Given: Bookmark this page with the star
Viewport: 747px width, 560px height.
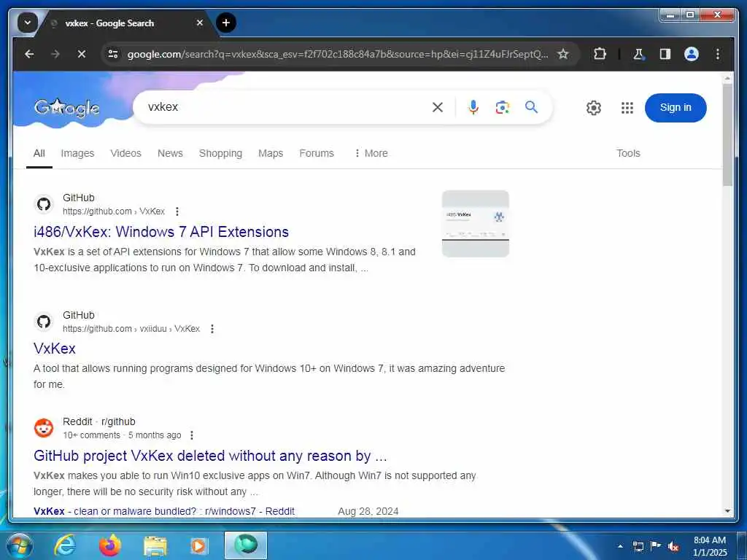Looking at the screenshot, I should click(563, 54).
